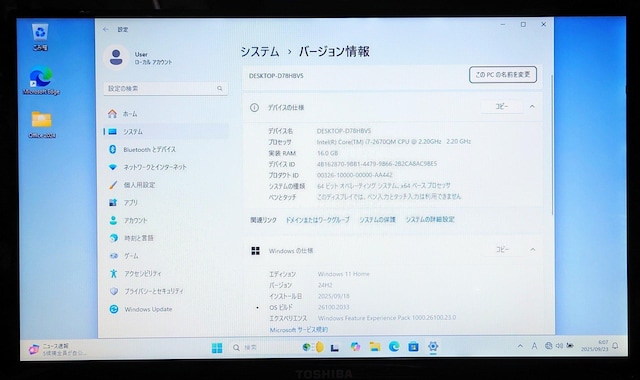This screenshot has height=380, width=640.
Task: Open the clock and date panel
Action: coord(595,346)
